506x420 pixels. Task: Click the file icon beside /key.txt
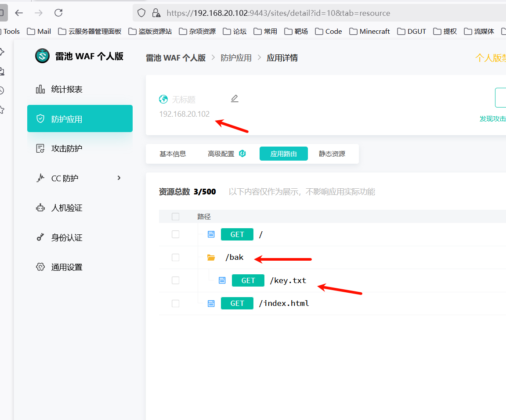[x=222, y=280]
